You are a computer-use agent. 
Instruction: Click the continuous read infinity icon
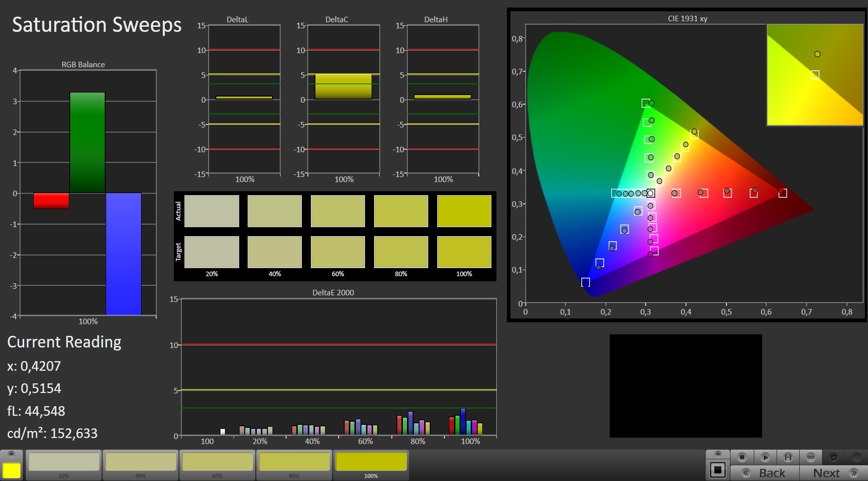[810, 457]
